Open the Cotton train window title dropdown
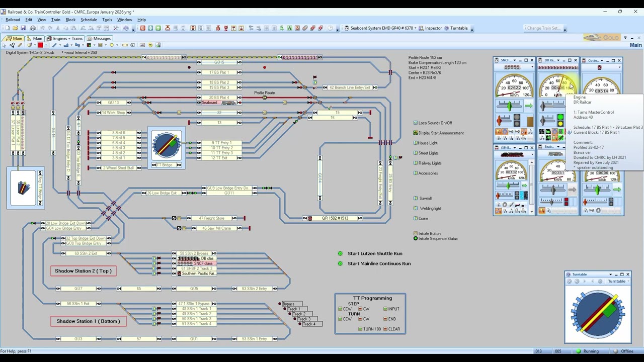 [602, 61]
